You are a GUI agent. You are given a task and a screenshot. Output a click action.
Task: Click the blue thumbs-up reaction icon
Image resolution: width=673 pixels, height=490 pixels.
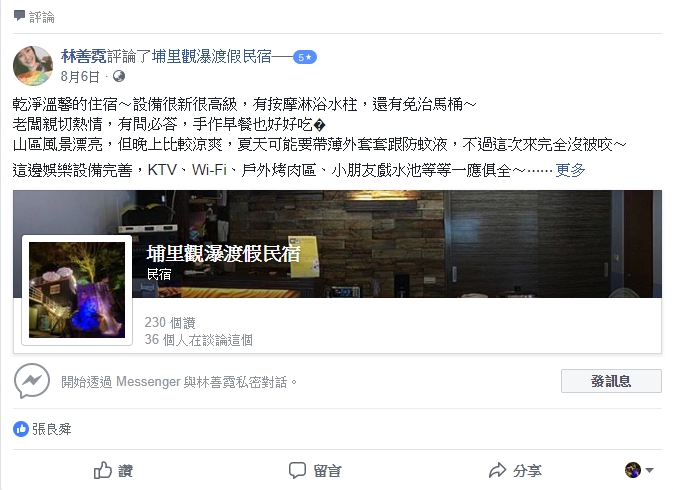[x=21, y=429]
